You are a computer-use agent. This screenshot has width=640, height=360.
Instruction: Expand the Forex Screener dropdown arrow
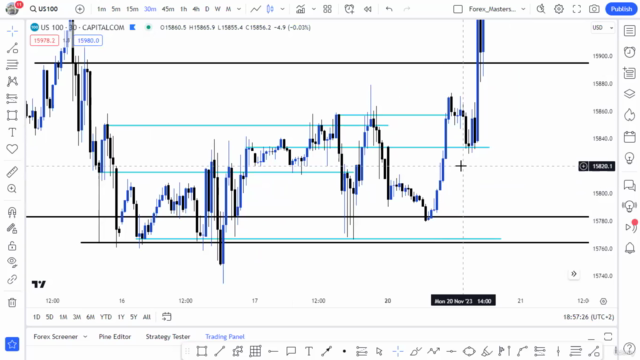point(85,337)
